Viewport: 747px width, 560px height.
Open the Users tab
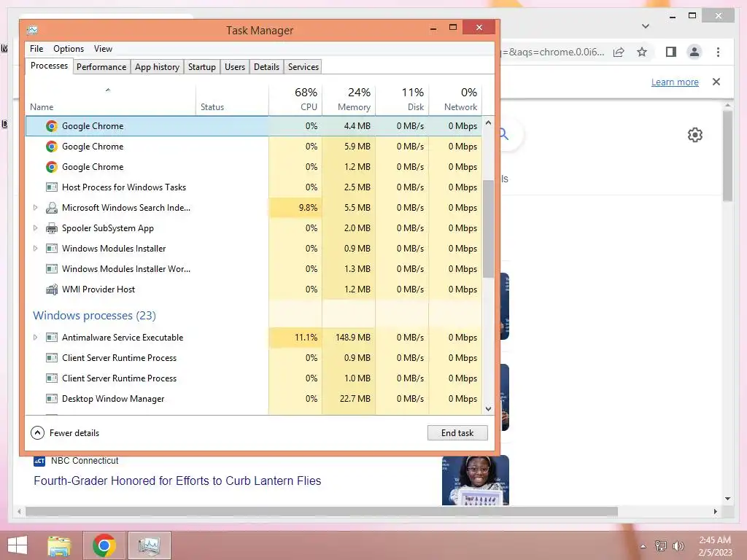(x=235, y=67)
